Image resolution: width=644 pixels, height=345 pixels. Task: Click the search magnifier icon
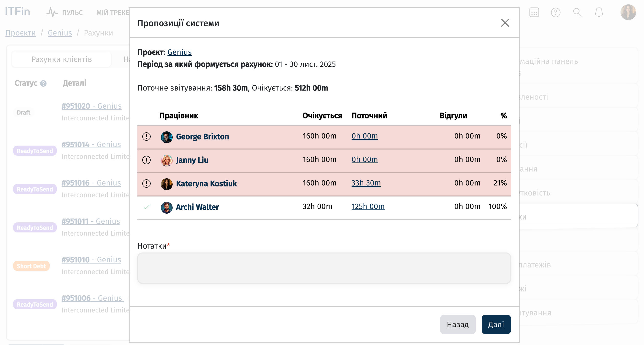(x=577, y=12)
